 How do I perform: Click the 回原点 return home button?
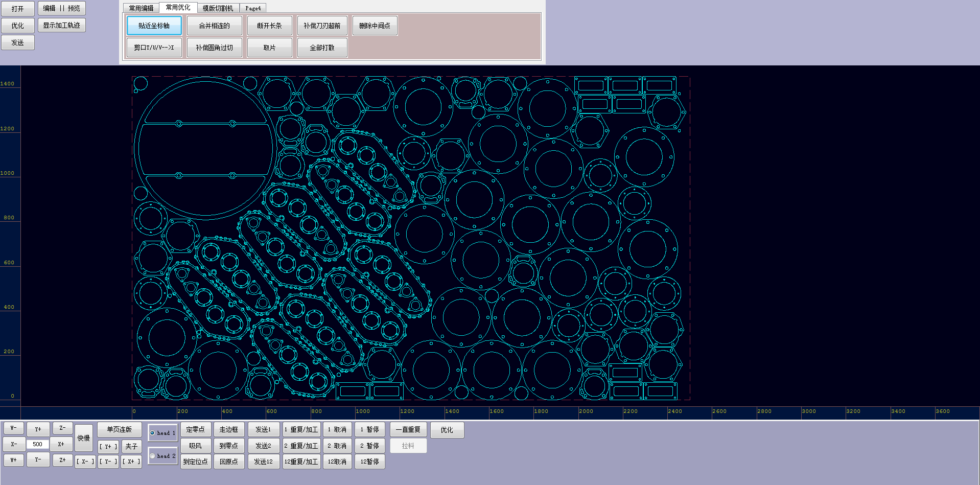[x=228, y=461]
